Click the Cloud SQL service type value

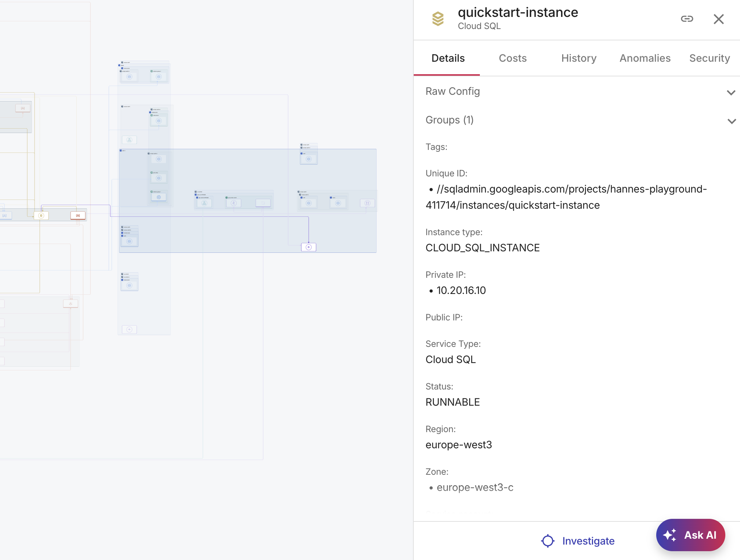tap(450, 360)
